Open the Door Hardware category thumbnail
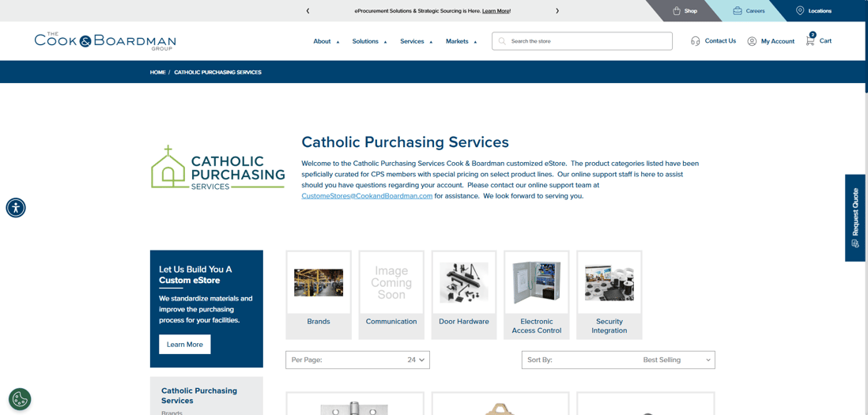 point(464,283)
